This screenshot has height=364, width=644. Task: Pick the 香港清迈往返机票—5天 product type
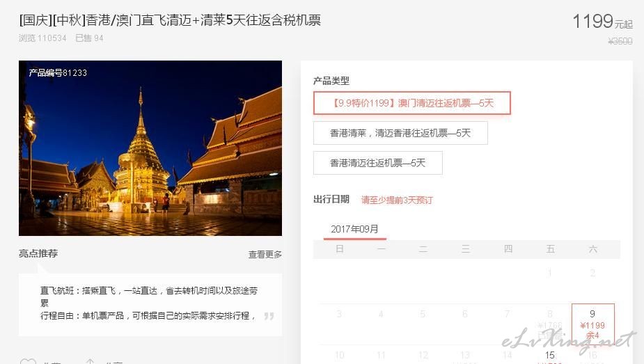click(378, 163)
